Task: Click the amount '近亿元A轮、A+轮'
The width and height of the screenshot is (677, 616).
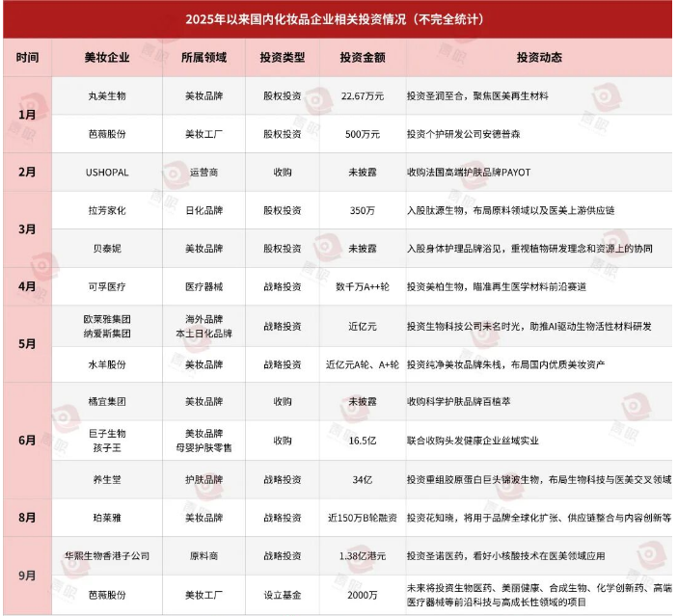Action: point(363,364)
